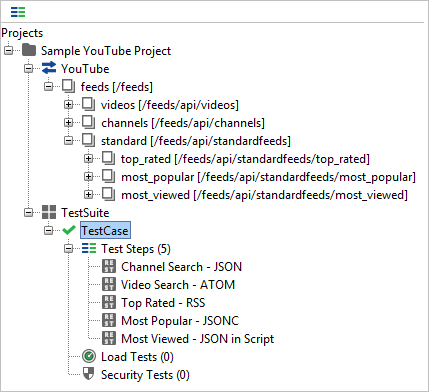Click the most_popular resource icon
The height and width of the screenshot is (392, 429).
point(109,176)
